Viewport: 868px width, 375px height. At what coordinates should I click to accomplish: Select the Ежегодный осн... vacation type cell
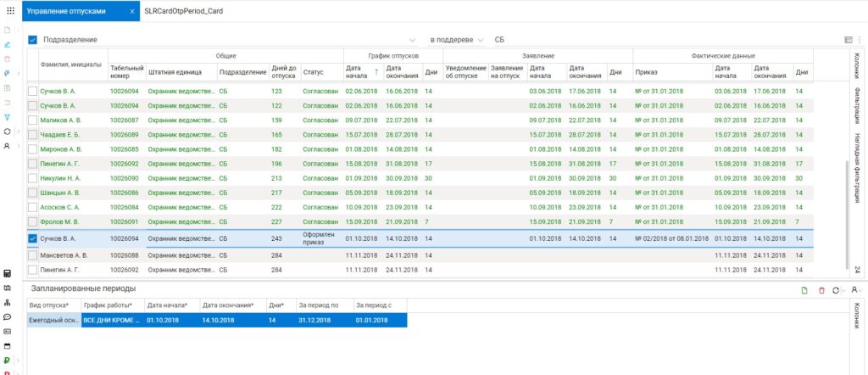click(53, 320)
